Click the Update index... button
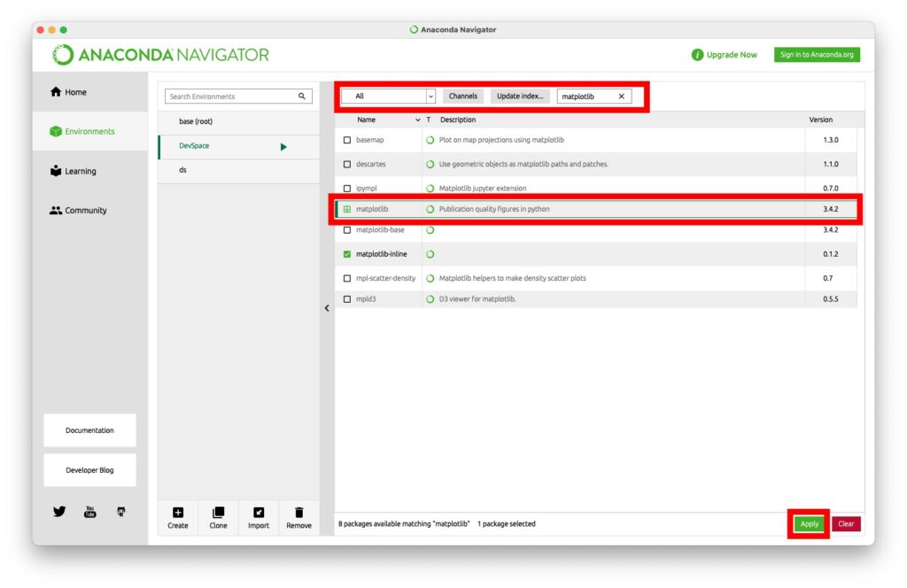The image size is (907, 588). (519, 96)
